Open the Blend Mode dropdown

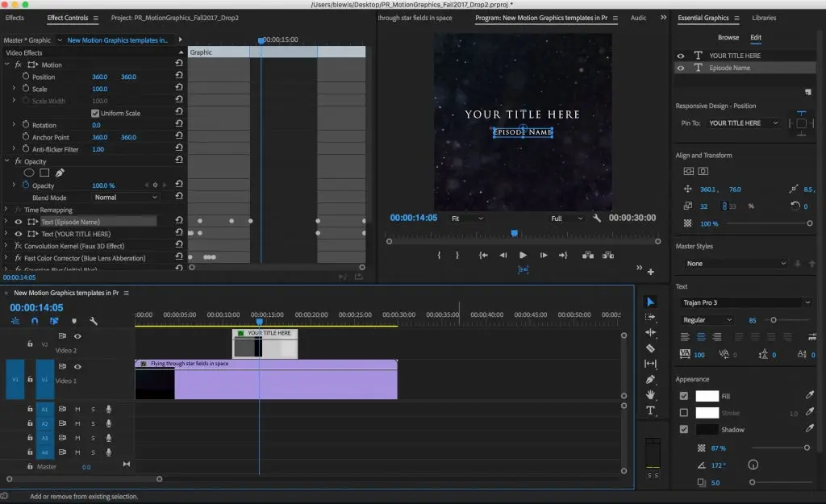[125, 197]
